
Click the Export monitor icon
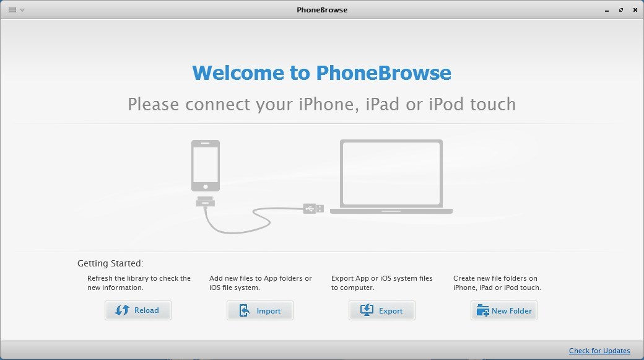[366, 310]
